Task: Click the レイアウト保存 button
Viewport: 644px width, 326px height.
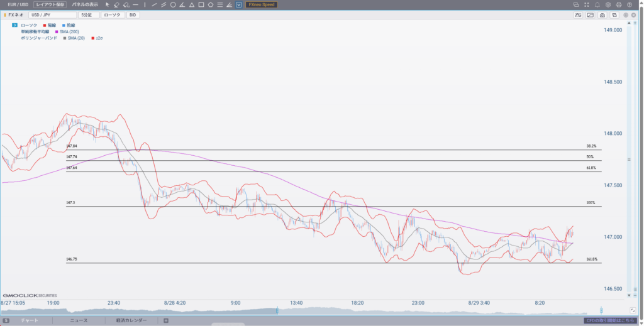Action: tap(50, 5)
